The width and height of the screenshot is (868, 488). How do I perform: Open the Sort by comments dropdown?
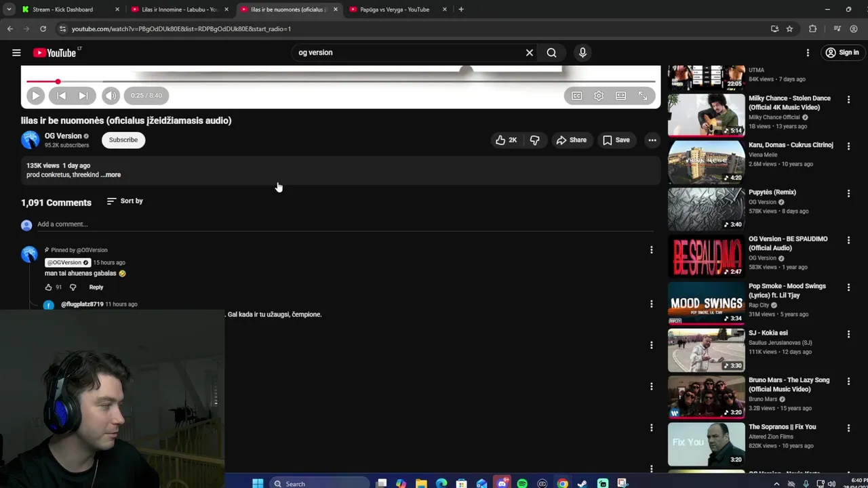tap(125, 201)
